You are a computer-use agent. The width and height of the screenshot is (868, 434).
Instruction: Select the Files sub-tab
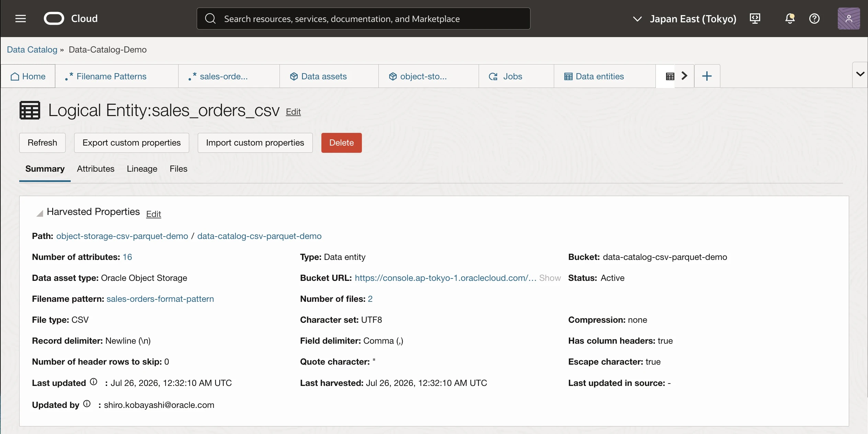(179, 169)
